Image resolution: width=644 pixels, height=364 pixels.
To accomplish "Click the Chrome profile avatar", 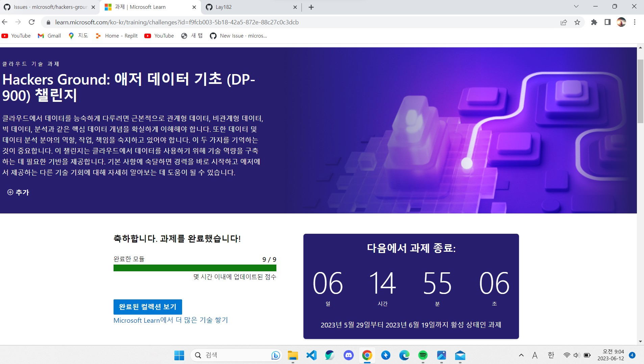I will tap(622, 22).
